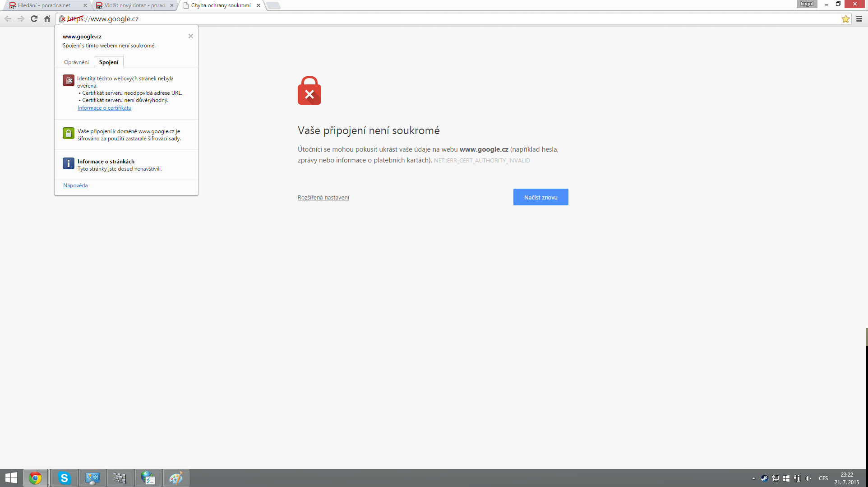
Task: Open the Windows Start button
Action: 11,478
